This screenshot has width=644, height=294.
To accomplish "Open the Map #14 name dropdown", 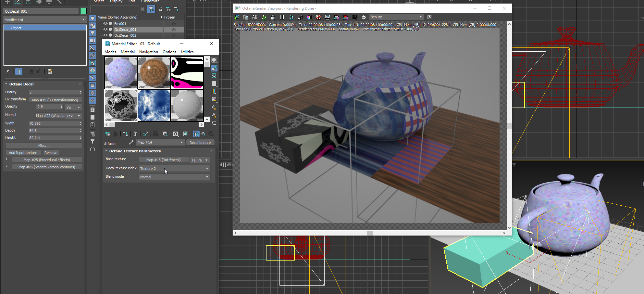I will (x=160, y=143).
